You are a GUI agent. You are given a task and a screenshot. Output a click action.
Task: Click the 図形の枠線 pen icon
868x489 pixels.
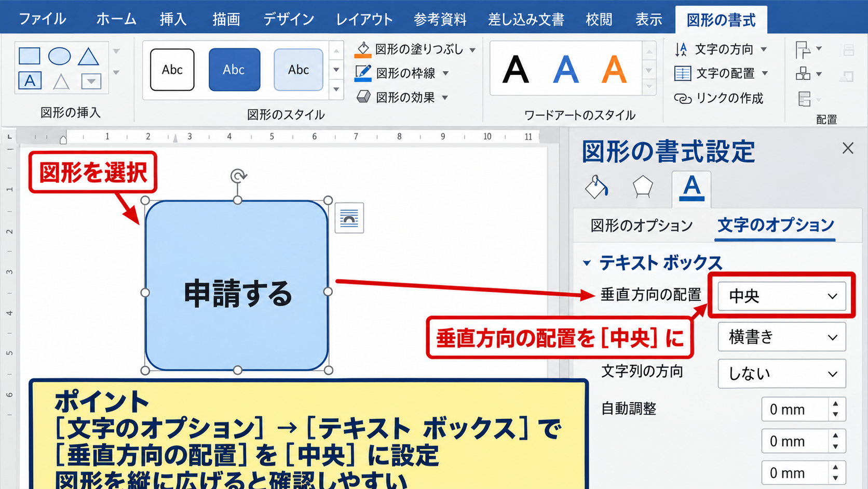click(x=363, y=73)
